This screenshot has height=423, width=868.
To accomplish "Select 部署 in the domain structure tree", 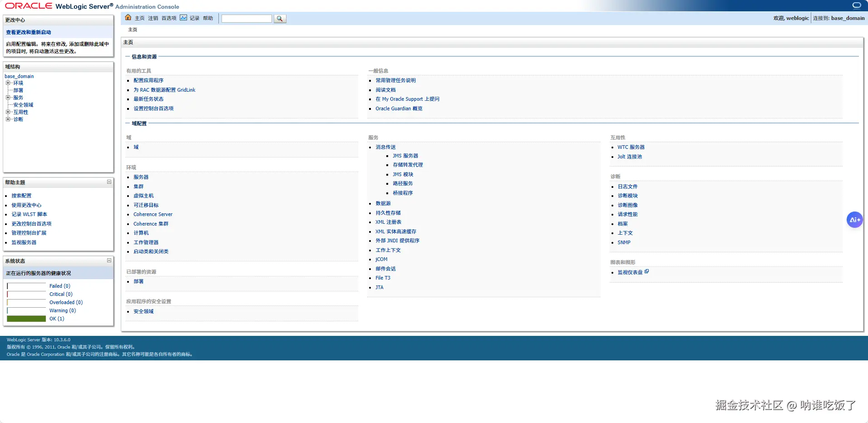I will (x=18, y=90).
